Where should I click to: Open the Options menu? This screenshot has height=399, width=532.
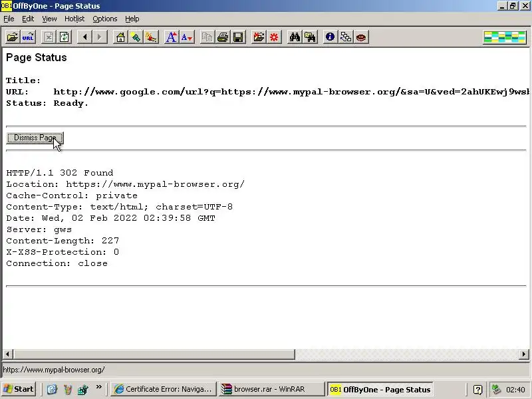(105, 19)
